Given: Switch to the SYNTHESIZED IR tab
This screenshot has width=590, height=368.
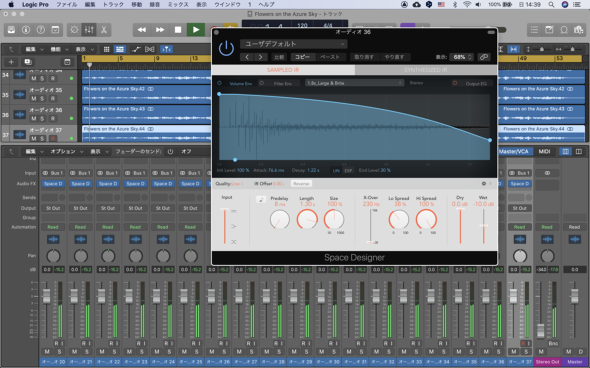Looking at the screenshot, I should pos(426,70).
